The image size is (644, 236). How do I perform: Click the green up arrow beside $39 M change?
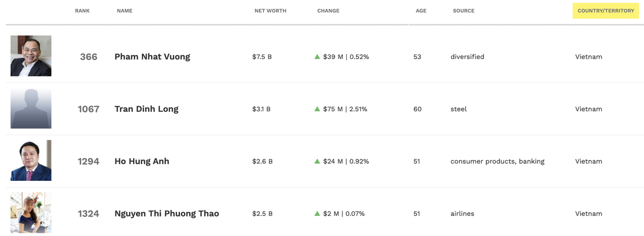coord(317,57)
